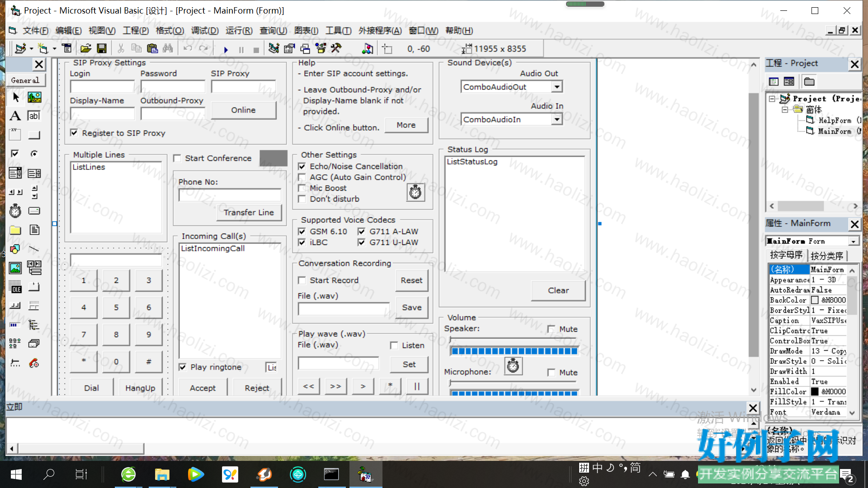Open the Find binoculars tool
The image size is (868, 488).
[x=168, y=48]
